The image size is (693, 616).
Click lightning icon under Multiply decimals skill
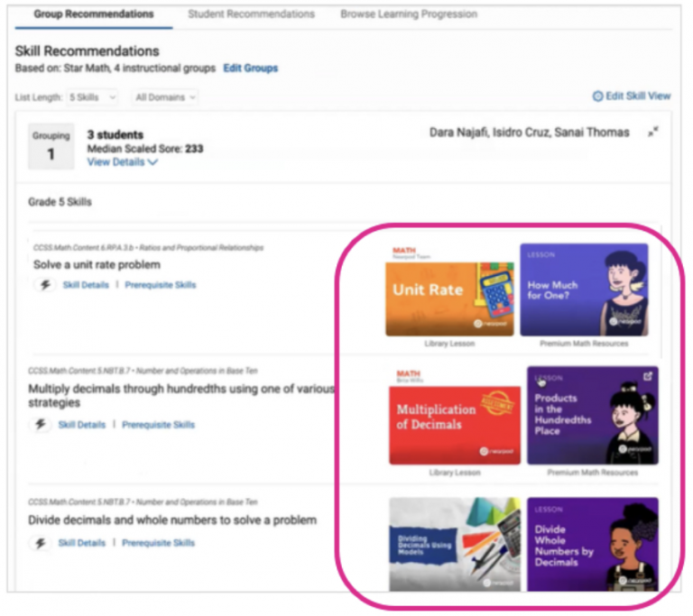click(41, 425)
